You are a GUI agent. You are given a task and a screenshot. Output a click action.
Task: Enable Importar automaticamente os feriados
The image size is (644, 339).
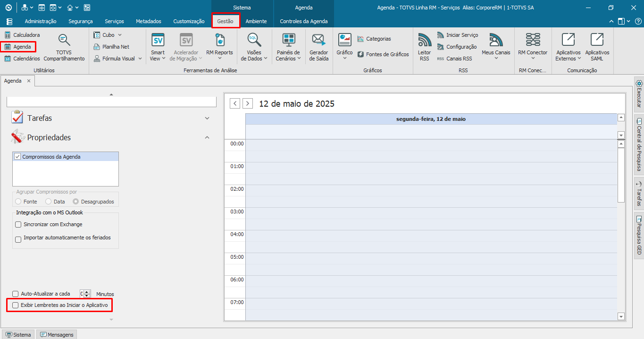tap(18, 239)
